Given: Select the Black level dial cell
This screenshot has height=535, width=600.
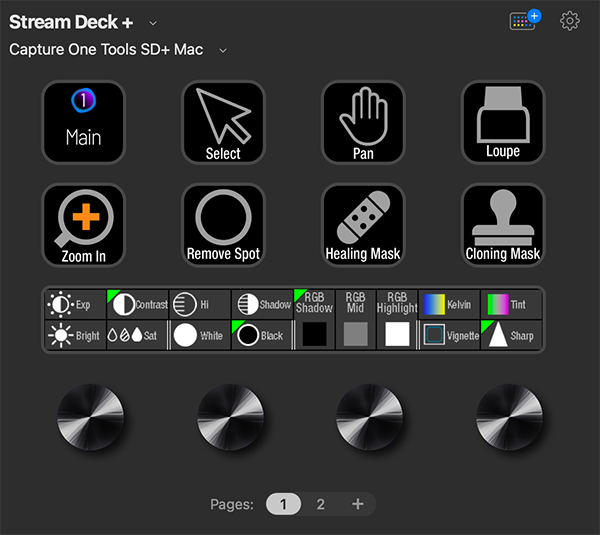Looking at the screenshot, I should click(x=262, y=335).
